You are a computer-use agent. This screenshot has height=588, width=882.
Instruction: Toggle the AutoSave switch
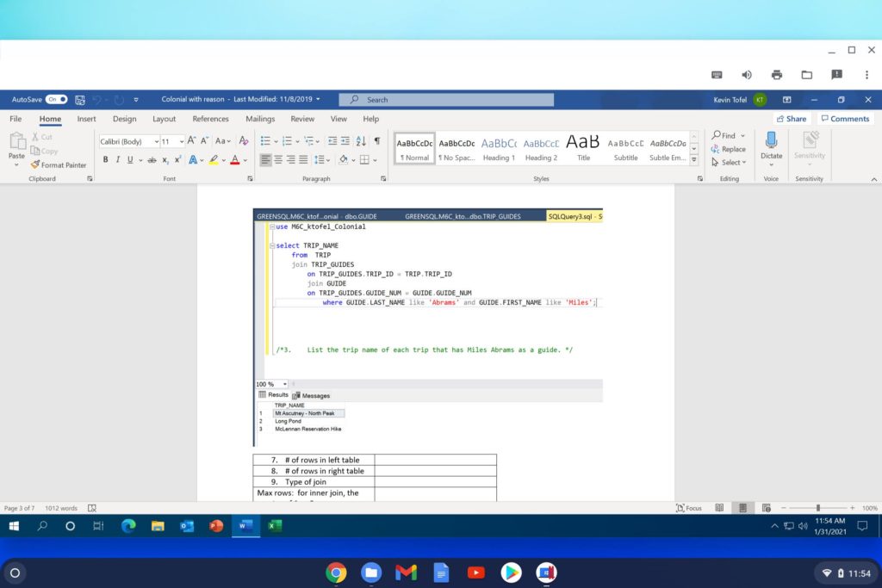pyautogui.click(x=56, y=100)
